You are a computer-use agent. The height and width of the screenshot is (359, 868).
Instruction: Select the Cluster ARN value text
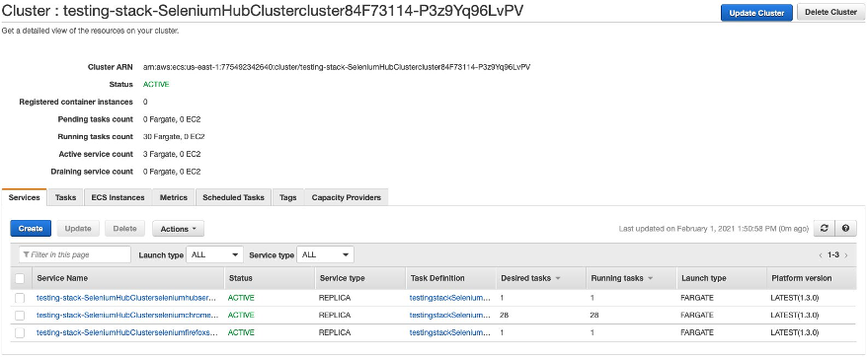click(x=337, y=67)
